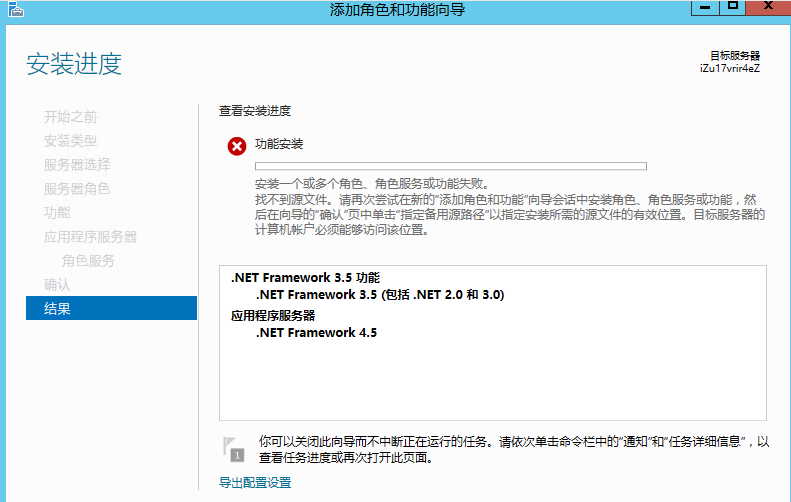Open 应用程序服务器 in the left sidebar
Screen dimensions: 791x502
pos(90,237)
